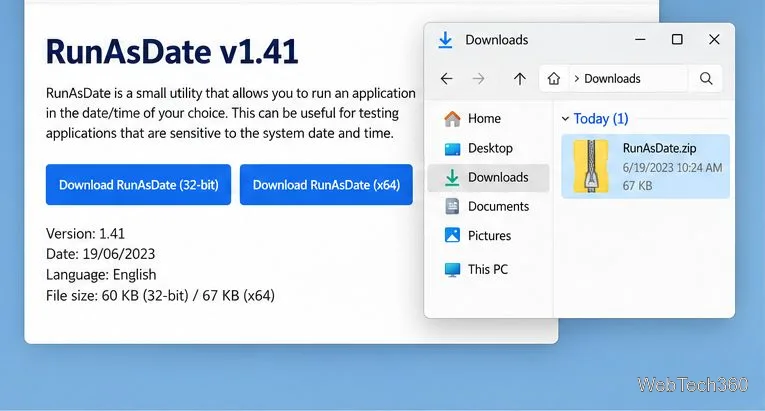
Task: Maximize the Downloads window
Action: 677,40
